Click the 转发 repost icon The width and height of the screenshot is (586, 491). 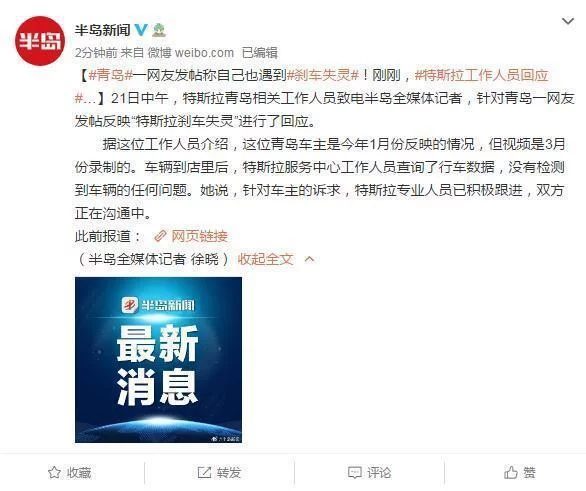(204, 473)
